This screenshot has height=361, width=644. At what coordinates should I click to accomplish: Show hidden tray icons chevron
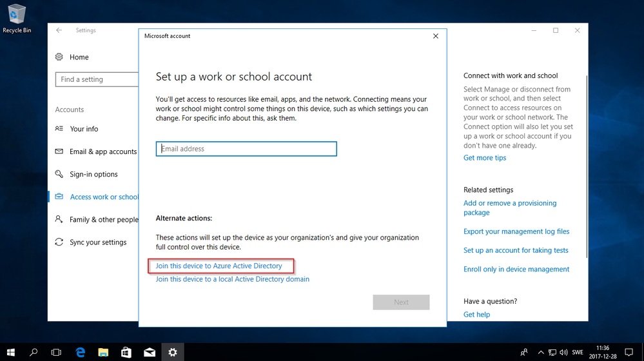(x=541, y=352)
